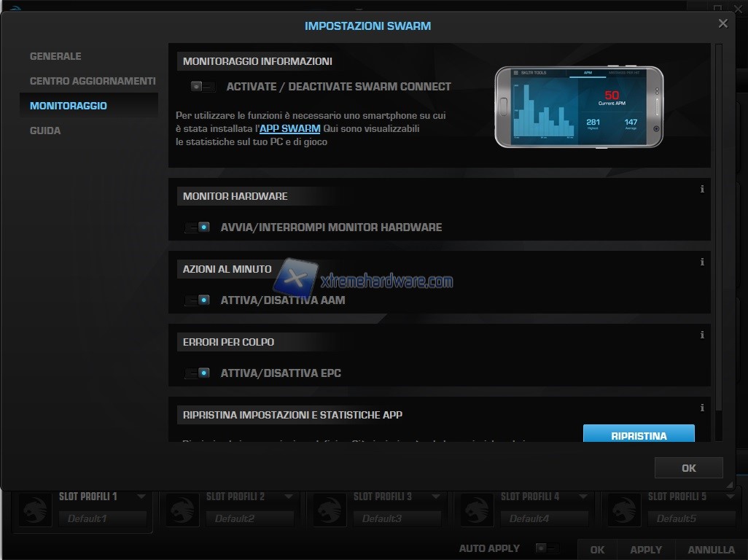Image resolution: width=748 pixels, height=560 pixels.
Task: Click the info icon for Monitor Hardware
Action: coord(702,189)
